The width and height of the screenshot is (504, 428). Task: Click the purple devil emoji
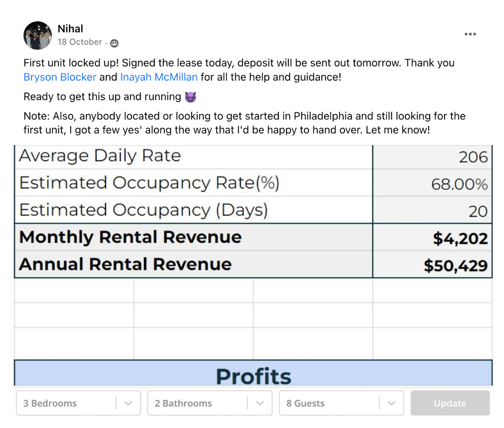pos(191,97)
